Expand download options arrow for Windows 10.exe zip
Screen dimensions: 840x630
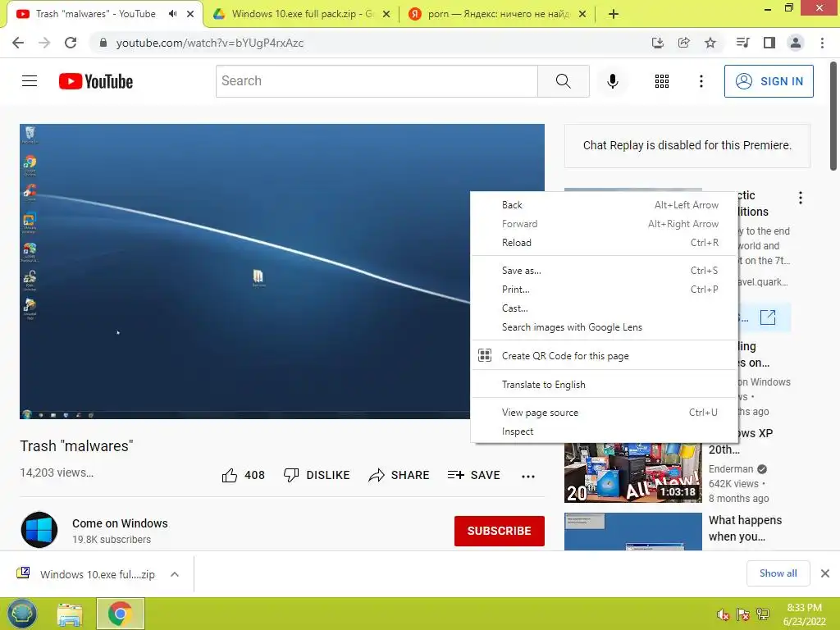pyautogui.click(x=175, y=574)
